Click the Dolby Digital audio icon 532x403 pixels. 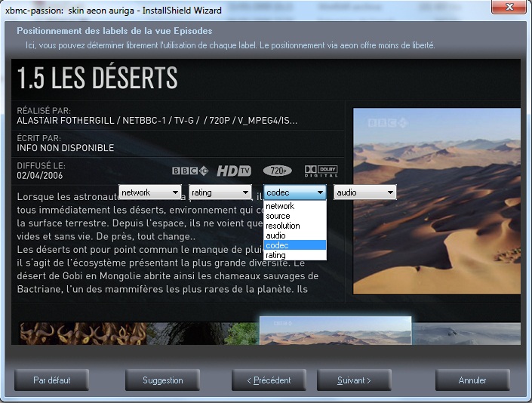click(321, 171)
